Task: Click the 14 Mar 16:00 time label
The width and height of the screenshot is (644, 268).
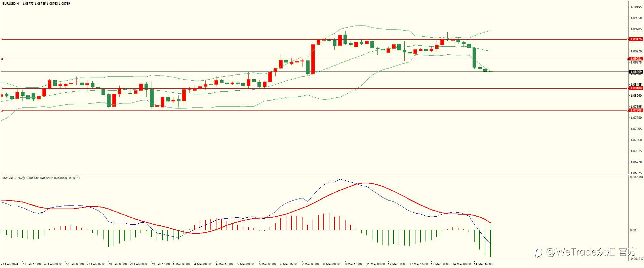Action: pyautogui.click(x=483, y=264)
